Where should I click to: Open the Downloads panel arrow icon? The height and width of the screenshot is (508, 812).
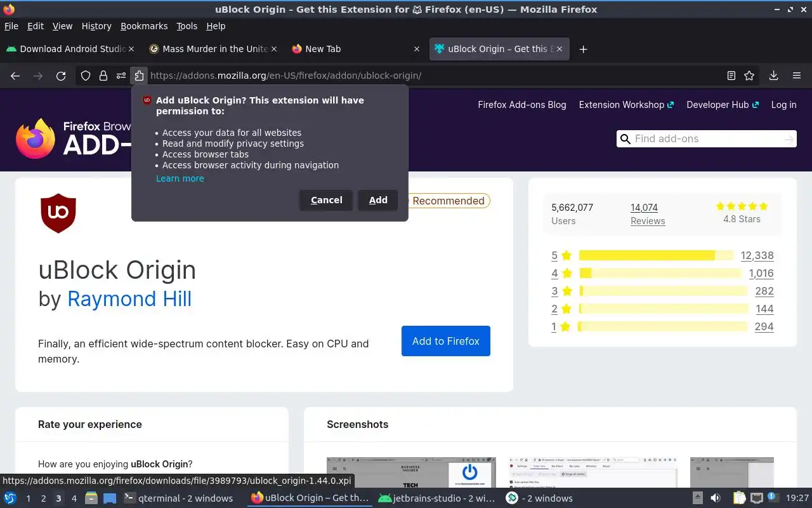coord(773,76)
